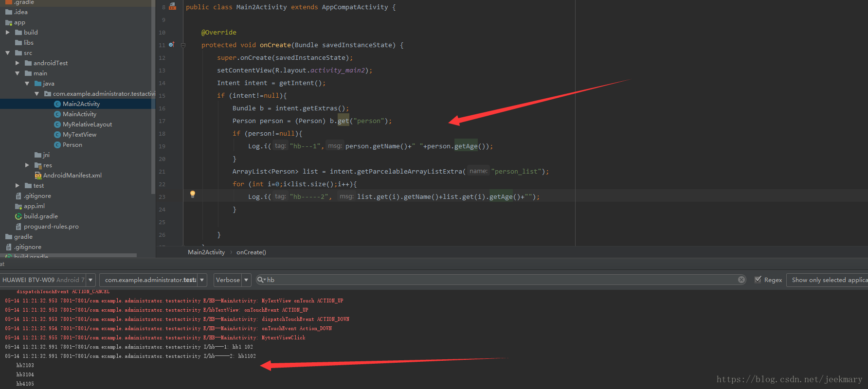Select MyTextView in the project tree
The height and width of the screenshot is (389, 868).
pos(79,135)
